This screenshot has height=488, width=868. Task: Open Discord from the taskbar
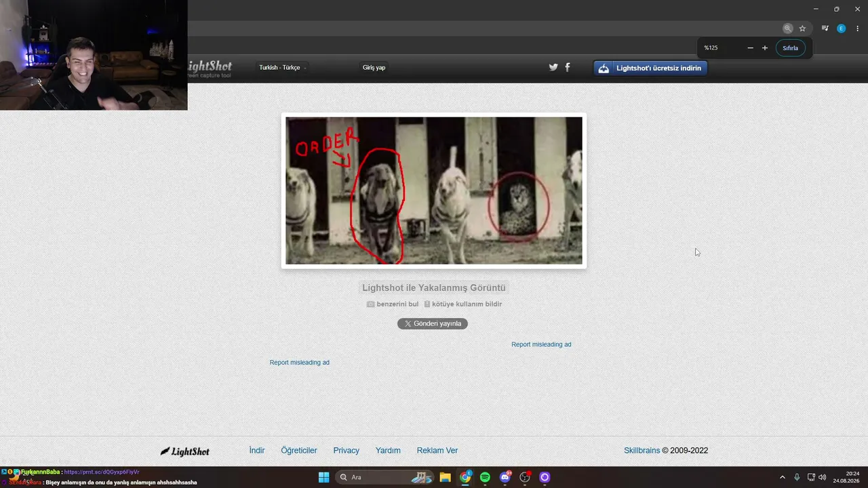click(505, 477)
